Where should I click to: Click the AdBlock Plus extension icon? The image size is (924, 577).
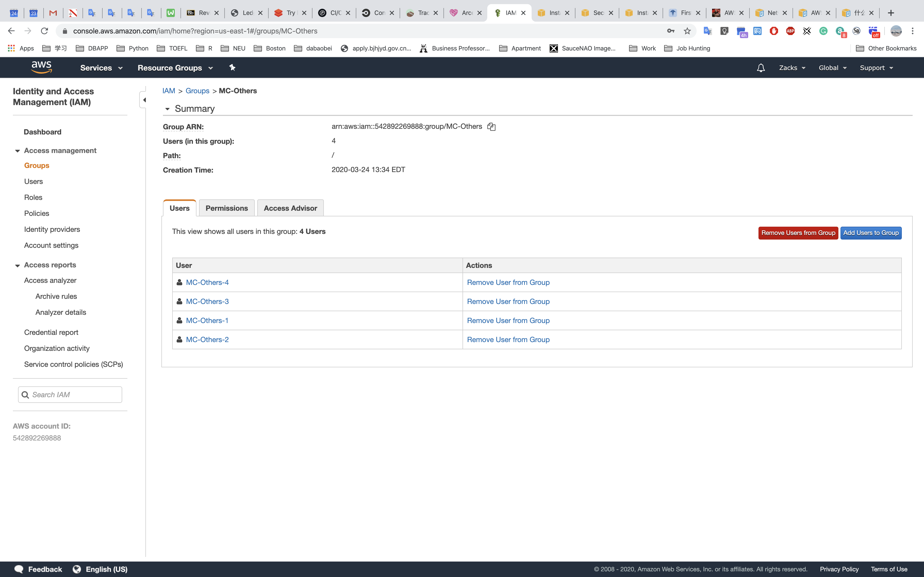[x=790, y=31]
